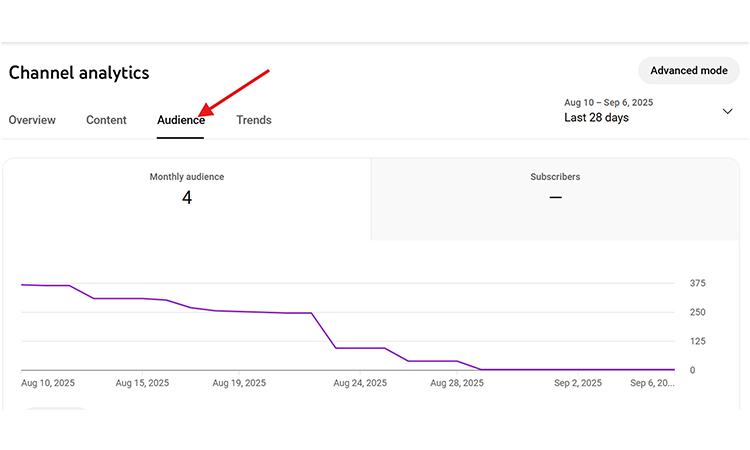
Task: Click the Advanced mode button
Action: [x=689, y=70]
